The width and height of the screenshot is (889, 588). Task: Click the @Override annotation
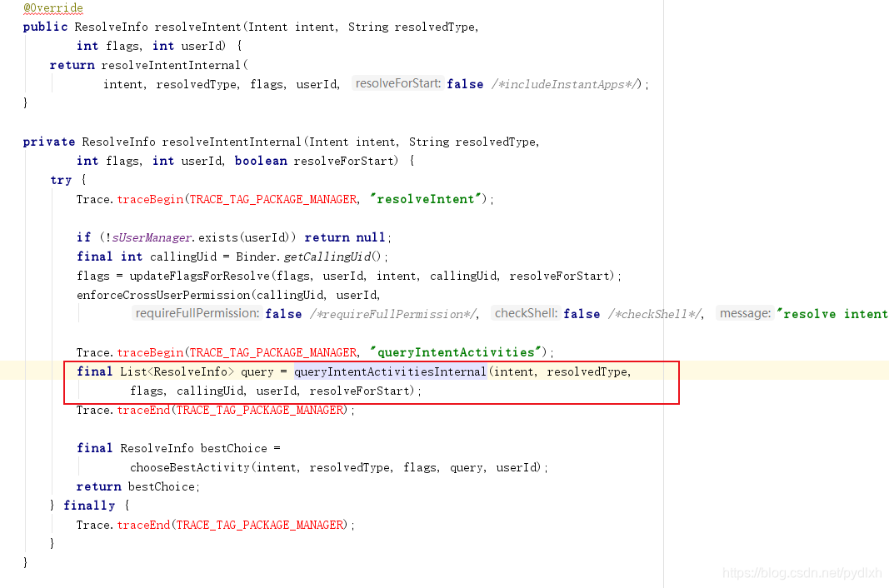coord(53,8)
